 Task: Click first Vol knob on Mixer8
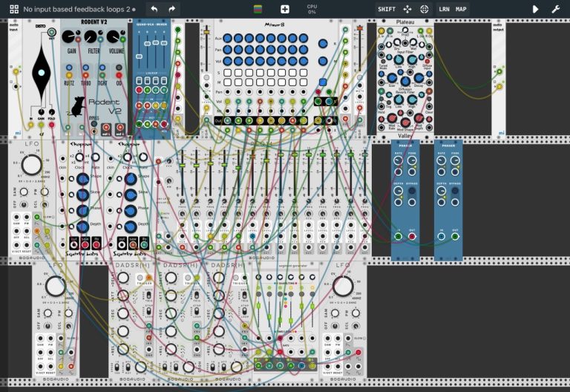point(228,61)
